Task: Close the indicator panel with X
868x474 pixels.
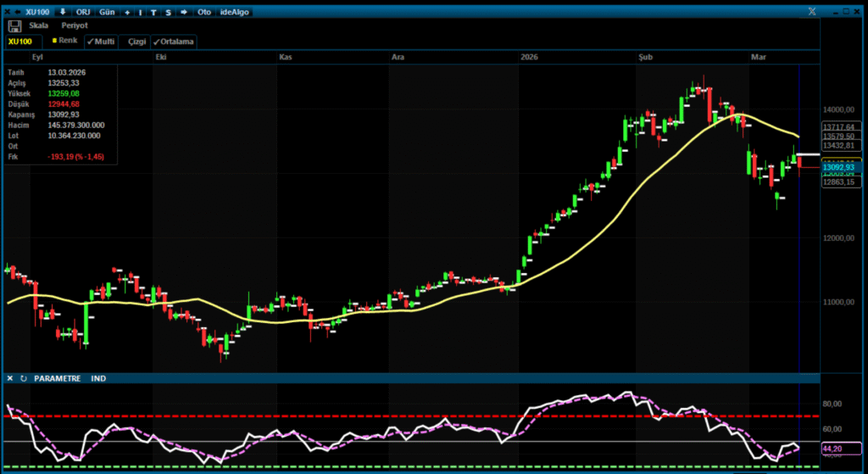Action: 9,378
